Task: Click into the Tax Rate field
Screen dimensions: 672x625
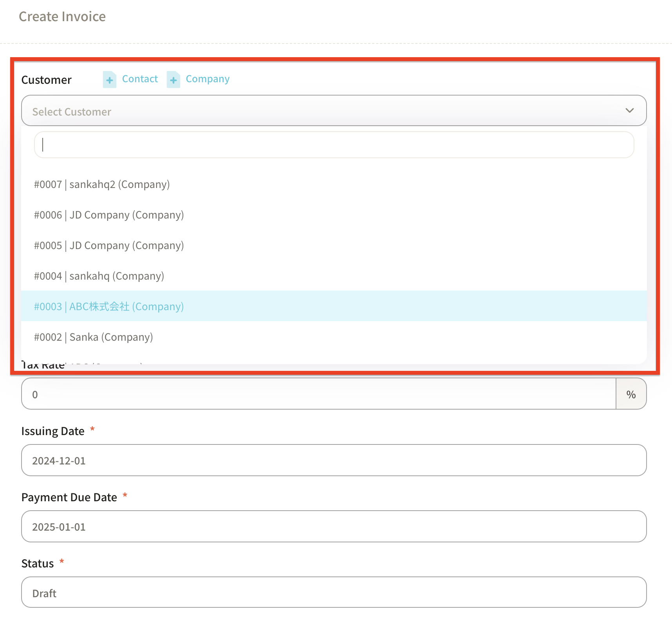Action: point(318,394)
